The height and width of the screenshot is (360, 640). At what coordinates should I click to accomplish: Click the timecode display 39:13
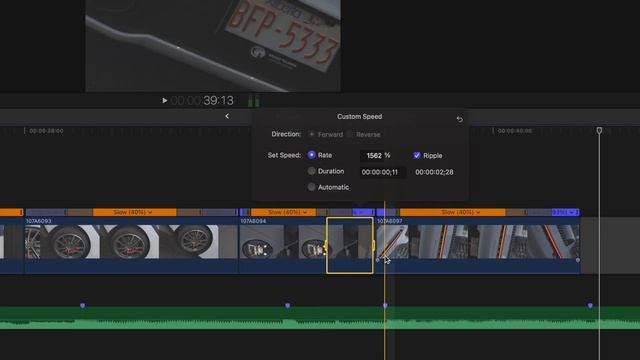click(202, 100)
